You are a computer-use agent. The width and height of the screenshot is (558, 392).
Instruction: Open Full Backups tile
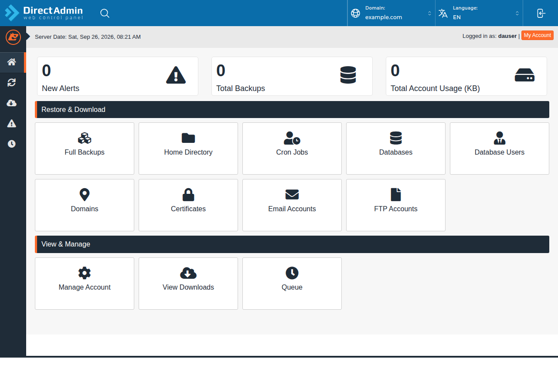85,149
